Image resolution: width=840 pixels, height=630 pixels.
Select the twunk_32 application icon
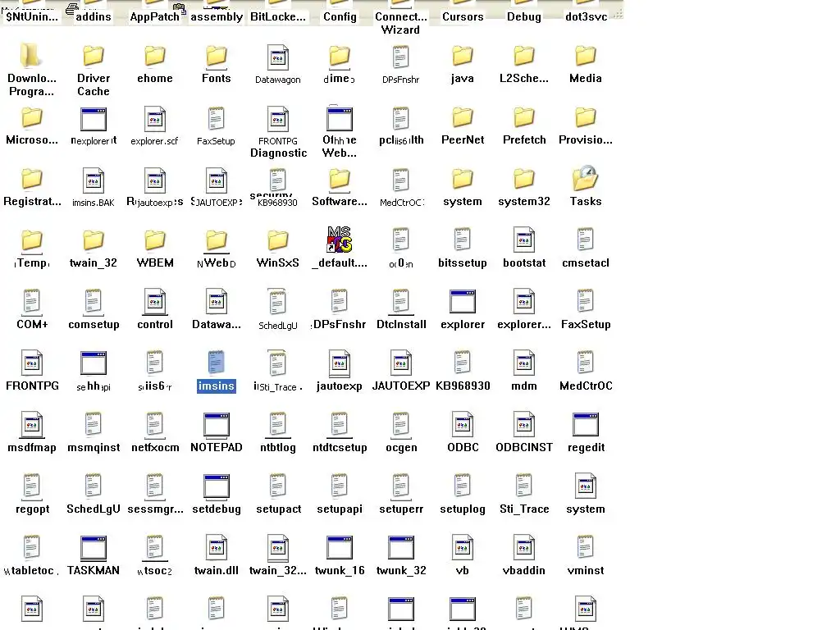click(401, 548)
